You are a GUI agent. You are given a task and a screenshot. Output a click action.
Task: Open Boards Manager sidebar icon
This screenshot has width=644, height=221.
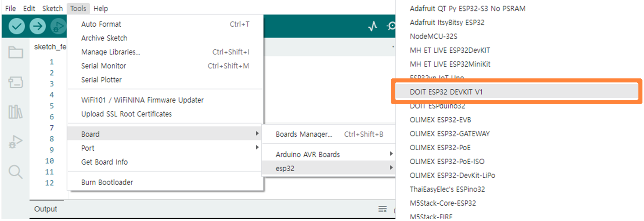coord(16,82)
